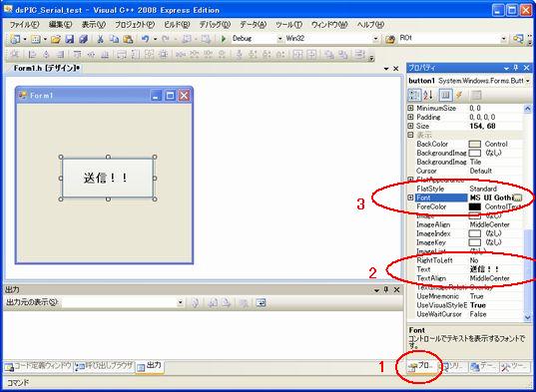Switch properties to alphabetical sort icon
Screen dimensions: 536x392
point(428,96)
